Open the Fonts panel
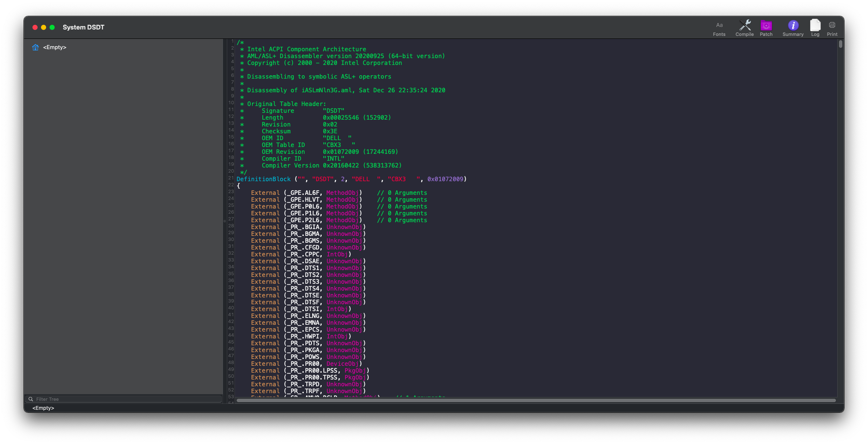The image size is (868, 444). tap(719, 28)
